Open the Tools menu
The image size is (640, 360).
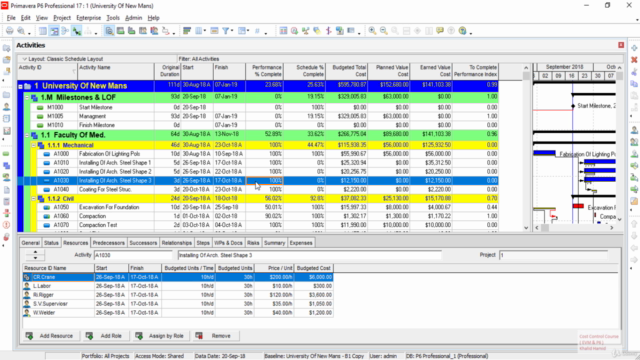pos(113,18)
